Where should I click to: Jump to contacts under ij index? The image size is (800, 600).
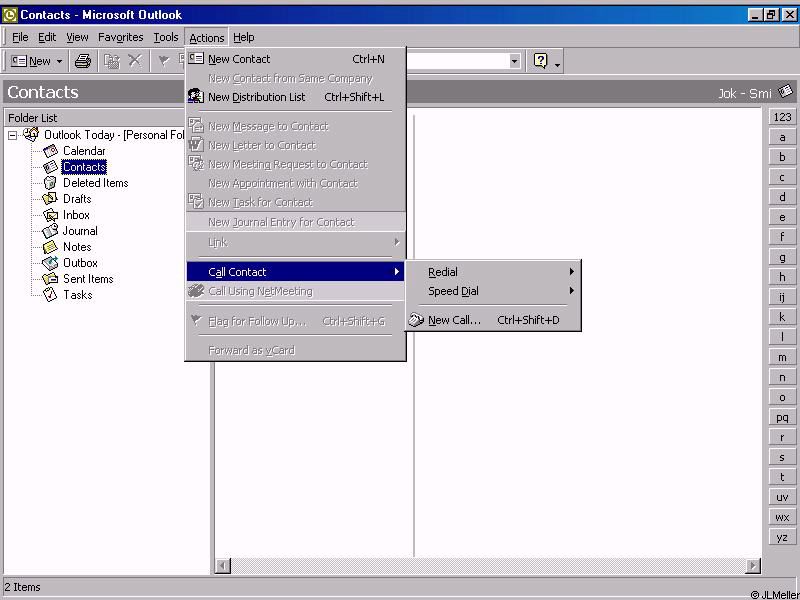click(782, 297)
